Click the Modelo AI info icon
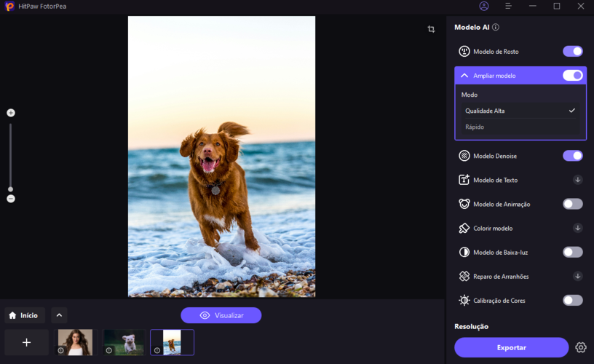 pyautogui.click(x=496, y=27)
